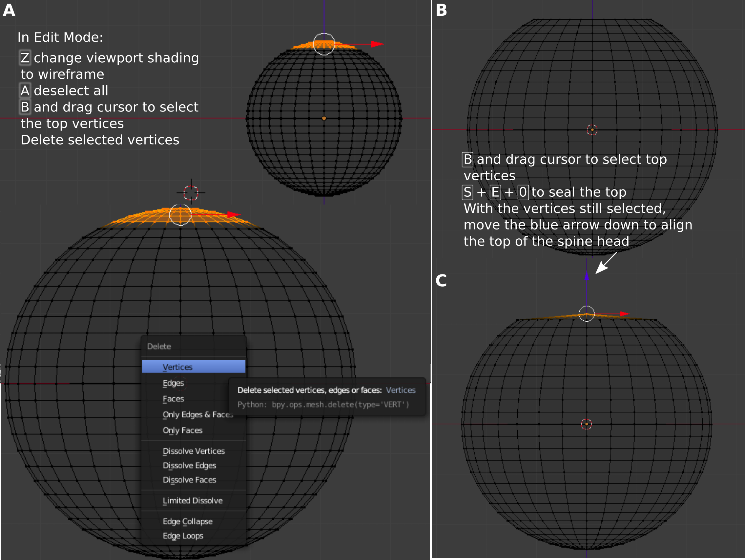Choose Edge Loops in Delete menu
Viewport: 745px width, 560px height.
click(183, 536)
